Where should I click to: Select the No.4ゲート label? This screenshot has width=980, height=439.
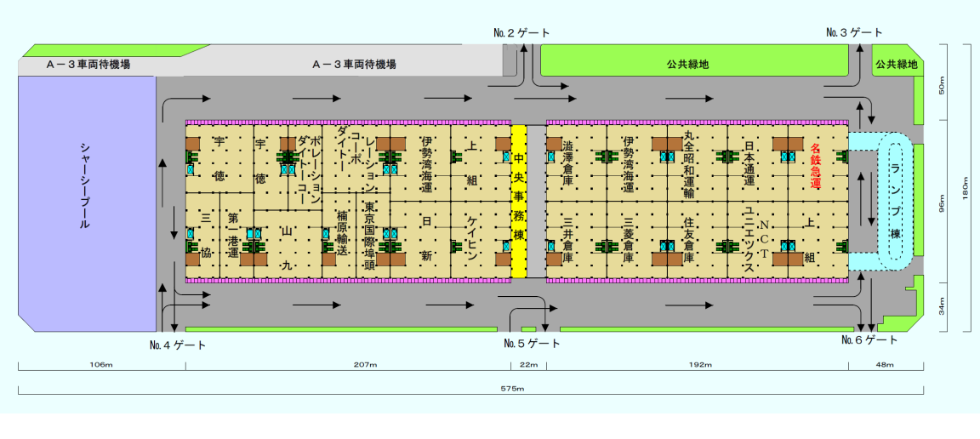[178, 345]
